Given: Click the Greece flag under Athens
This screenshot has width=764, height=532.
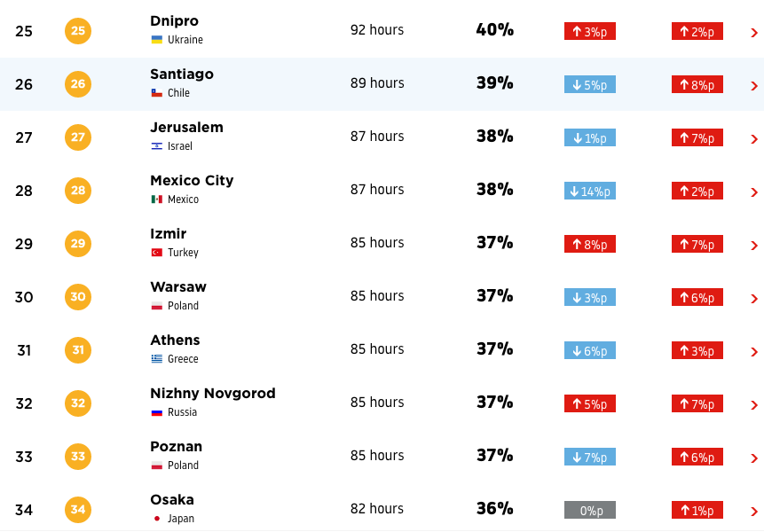Looking at the screenshot, I should pyautogui.click(x=156, y=359).
